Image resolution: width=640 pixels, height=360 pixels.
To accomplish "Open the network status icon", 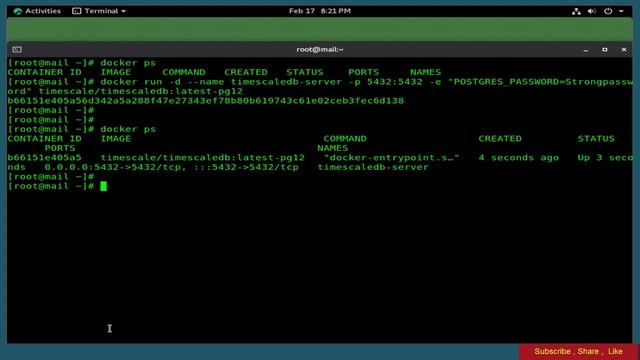I will point(576,11).
